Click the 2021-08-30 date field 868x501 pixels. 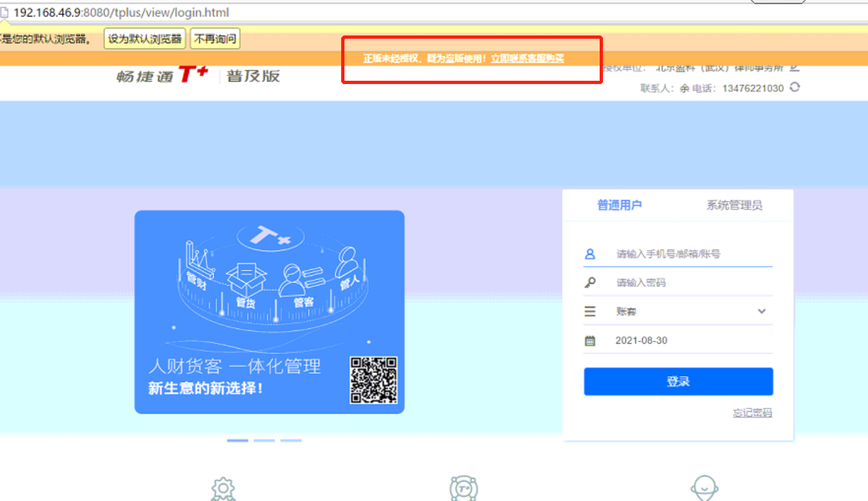(678, 341)
